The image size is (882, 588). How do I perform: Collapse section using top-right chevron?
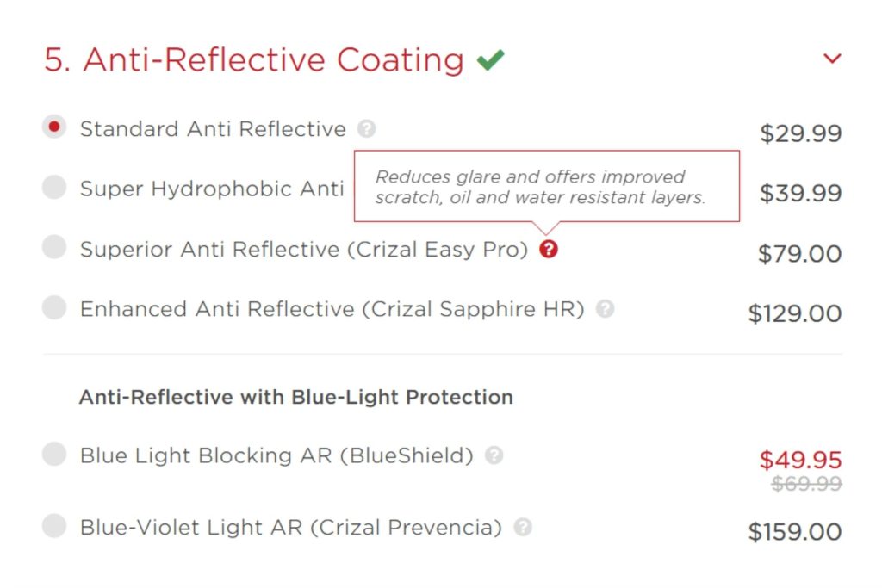tap(831, 58)
